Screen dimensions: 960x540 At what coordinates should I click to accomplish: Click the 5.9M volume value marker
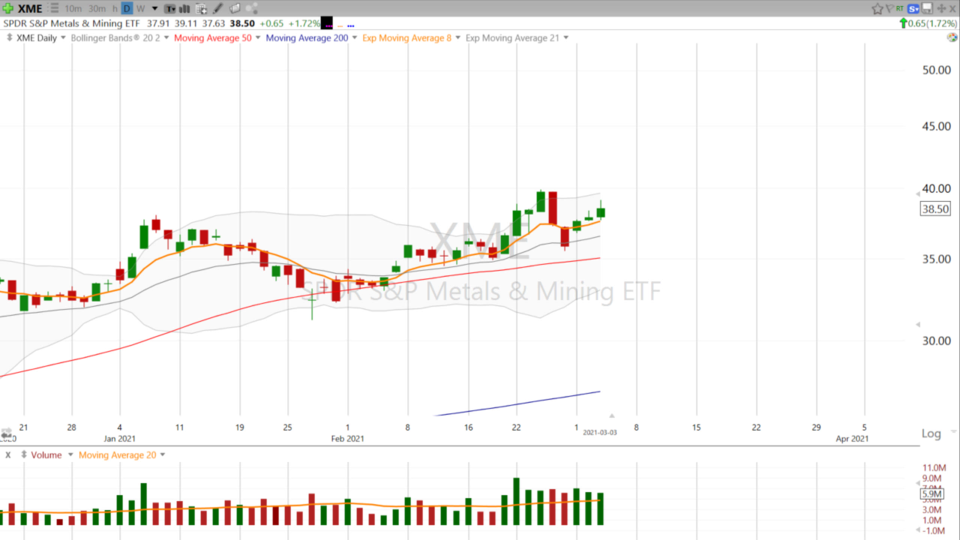[x=932, y=493]
